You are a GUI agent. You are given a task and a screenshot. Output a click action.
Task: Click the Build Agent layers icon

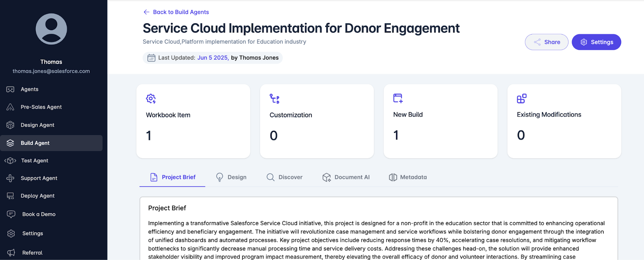(10, 143)
